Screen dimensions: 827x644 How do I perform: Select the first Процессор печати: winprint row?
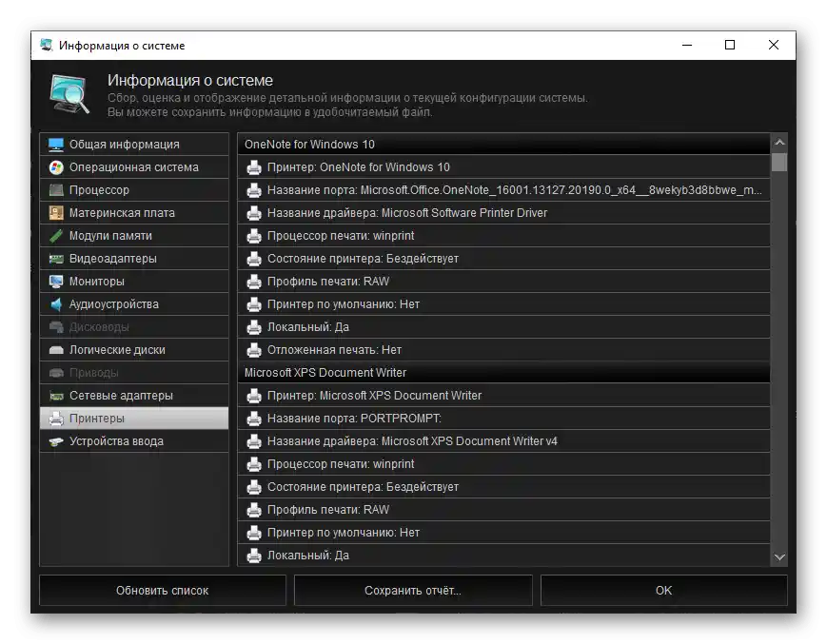[503, 236]
